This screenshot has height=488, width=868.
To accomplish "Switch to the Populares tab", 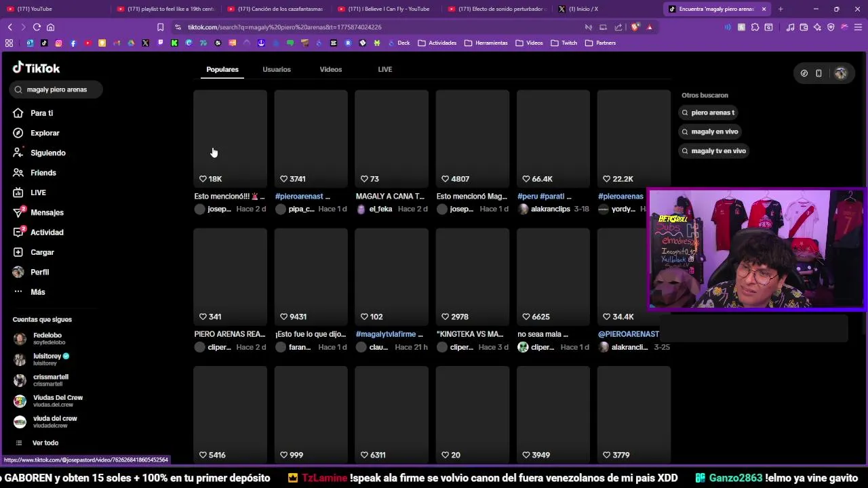I will tap(222, 69).
